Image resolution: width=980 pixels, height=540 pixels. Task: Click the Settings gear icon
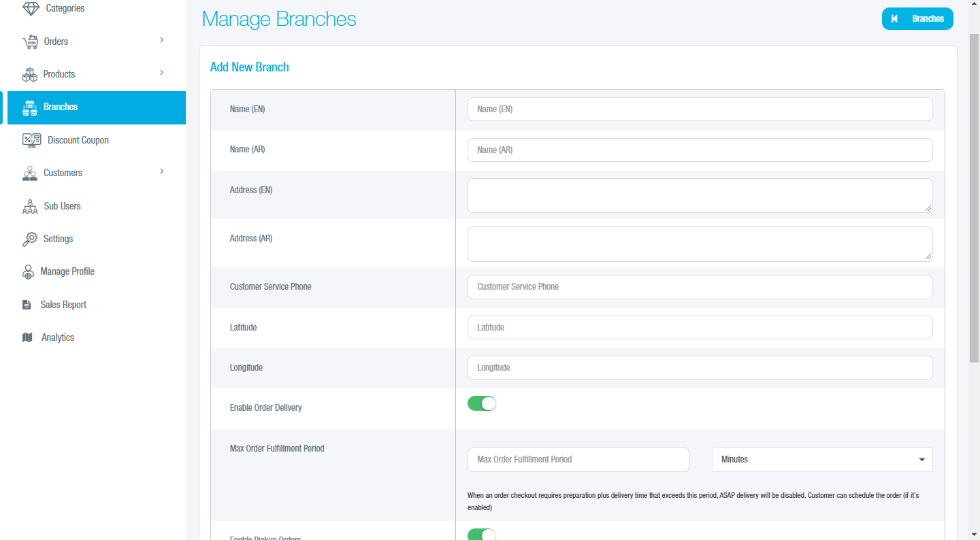pos(30,239)
